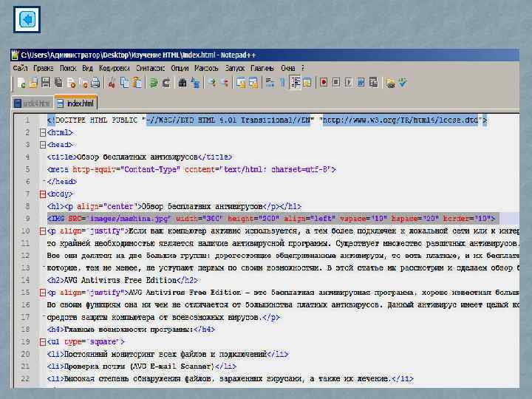Play back the recorded macro icon
Viewport: 532px width, 399px height.
(349, 83)
